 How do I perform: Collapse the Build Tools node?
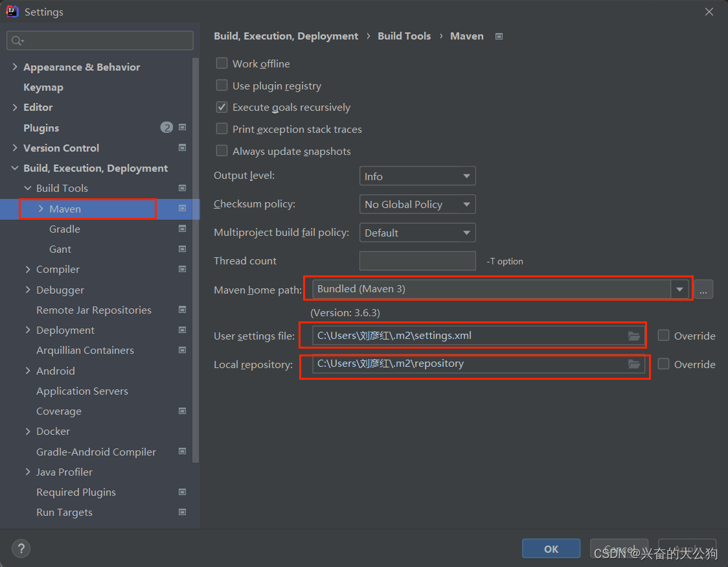click(x=28, y=188)
